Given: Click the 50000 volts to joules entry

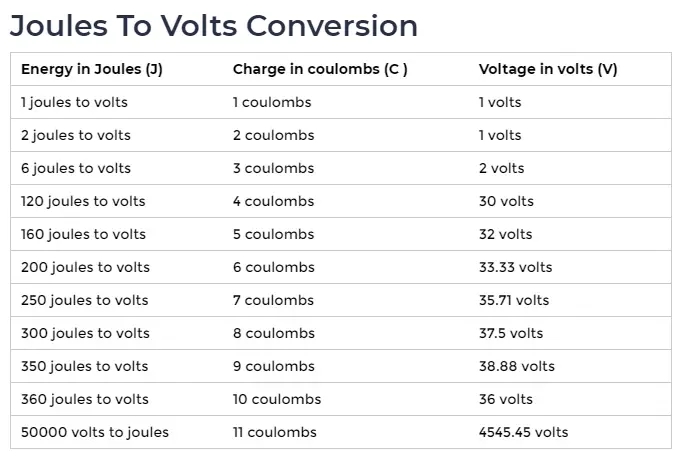Looking at the screenshot, I should coord(95,432).
